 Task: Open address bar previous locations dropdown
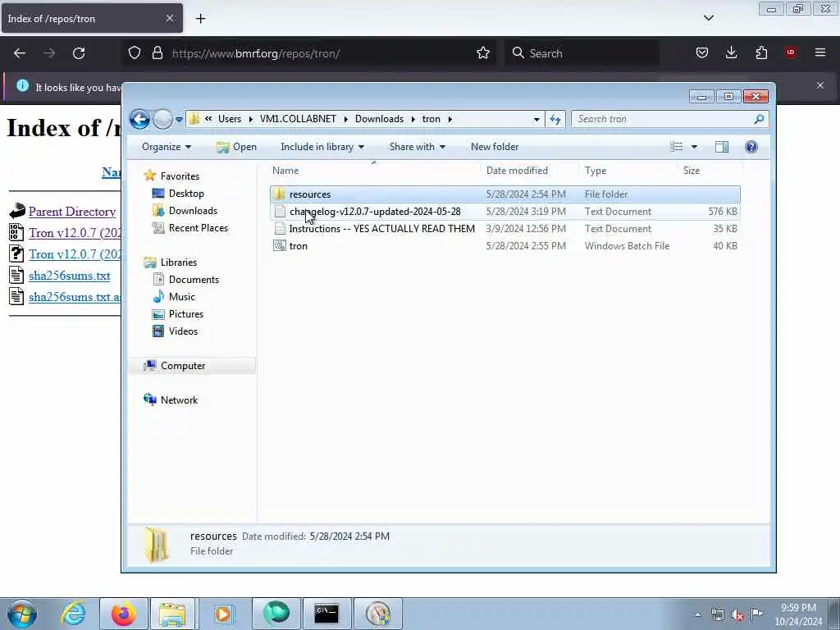[x=536, y=120]
